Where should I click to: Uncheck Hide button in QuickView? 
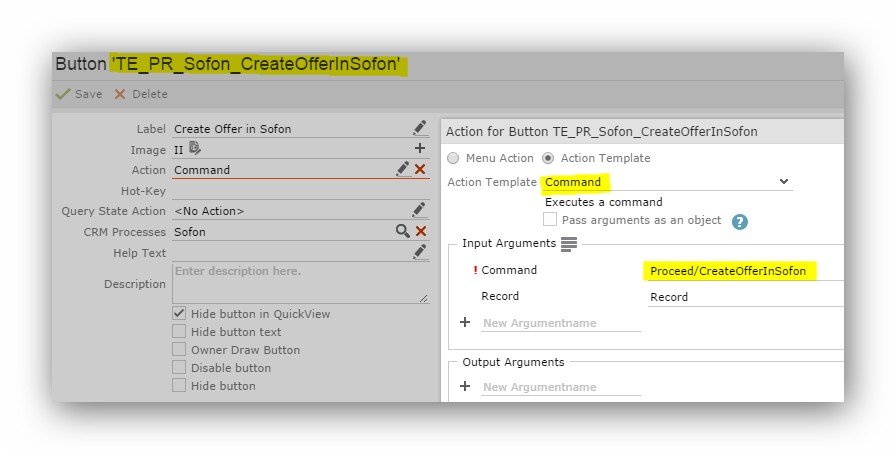[x=179, y=313]
